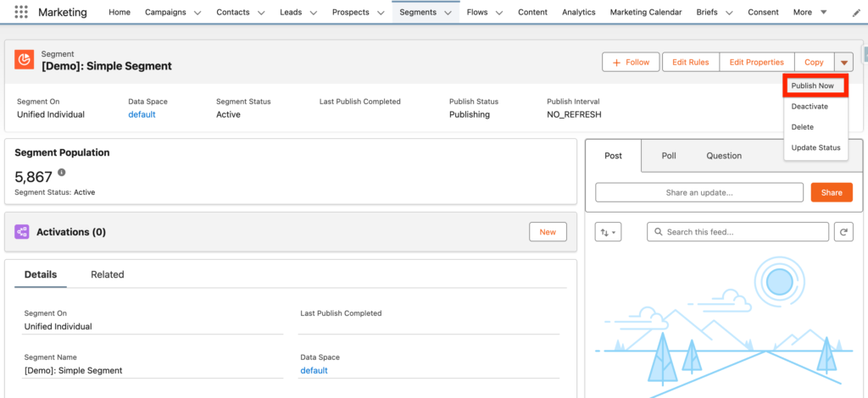The image size is (868, 398).
Task: Switch to the Related tab
Action: (x=108, y=274)
